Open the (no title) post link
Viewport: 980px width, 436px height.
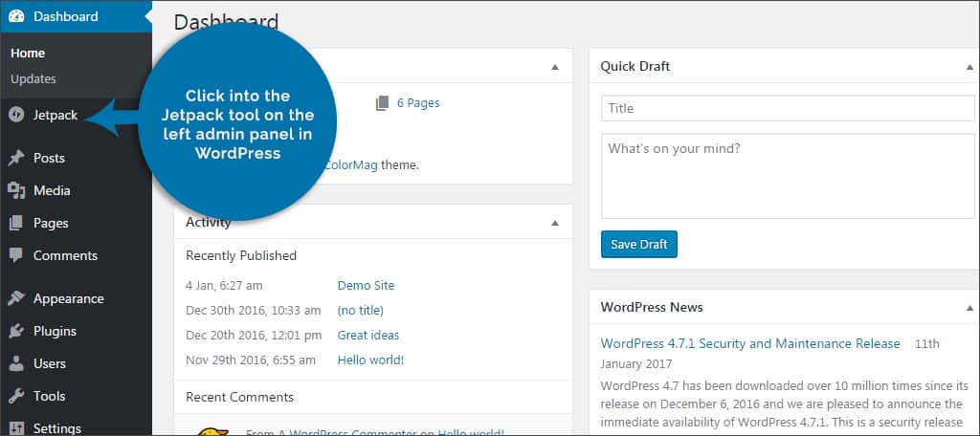pyautogui.click(x=360, y=311)
